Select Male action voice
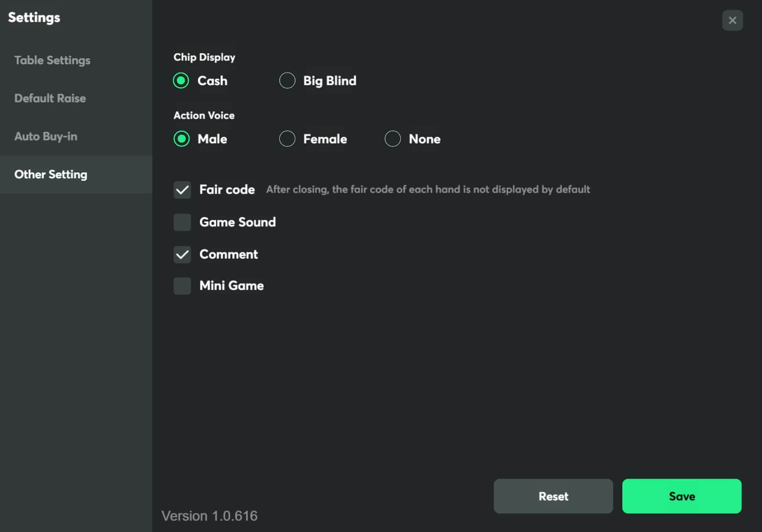The width and height of the screenshot is (762, 532). click(181, 139)
